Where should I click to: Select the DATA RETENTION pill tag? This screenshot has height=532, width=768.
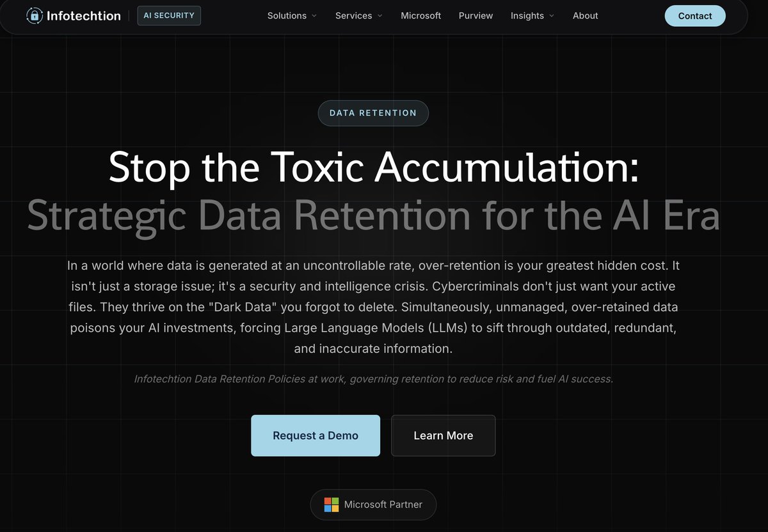coord(373,113)
